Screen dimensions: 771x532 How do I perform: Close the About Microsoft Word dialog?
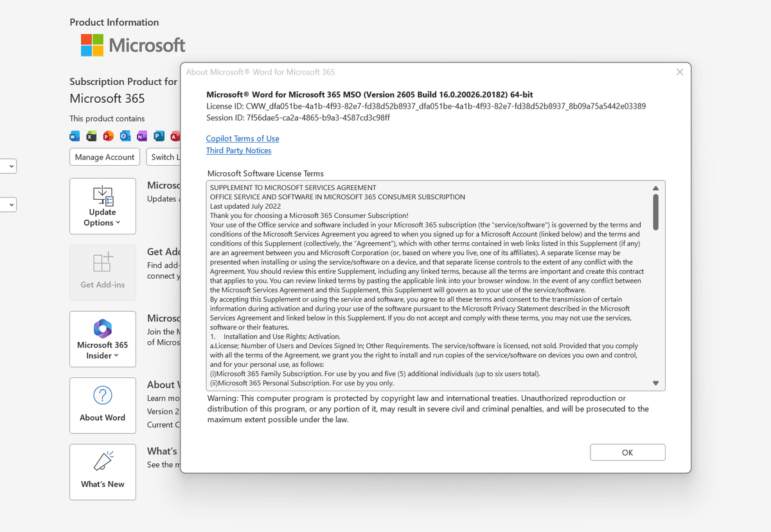[680, 72]
